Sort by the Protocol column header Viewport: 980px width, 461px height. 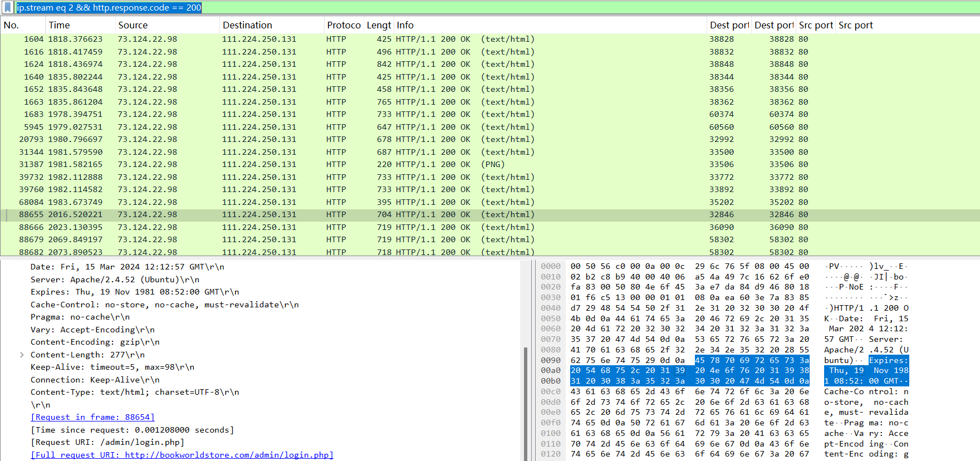coord(344,25)
